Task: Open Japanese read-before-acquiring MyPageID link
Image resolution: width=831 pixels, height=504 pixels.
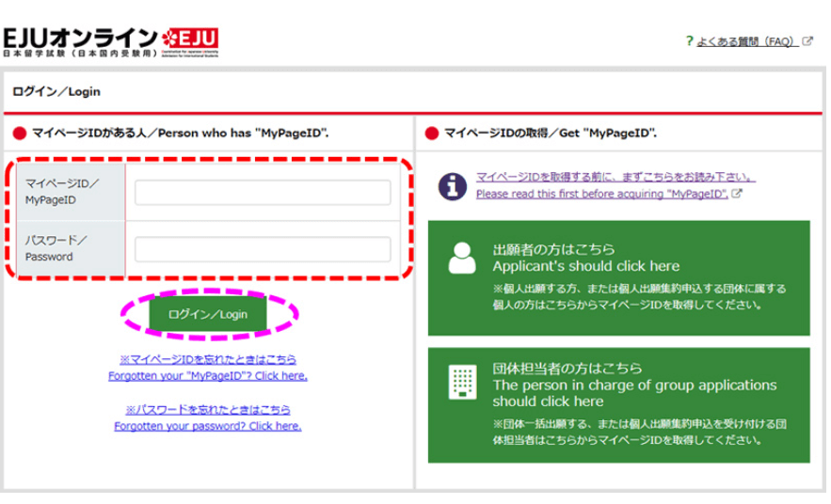Action: [615, 177]
